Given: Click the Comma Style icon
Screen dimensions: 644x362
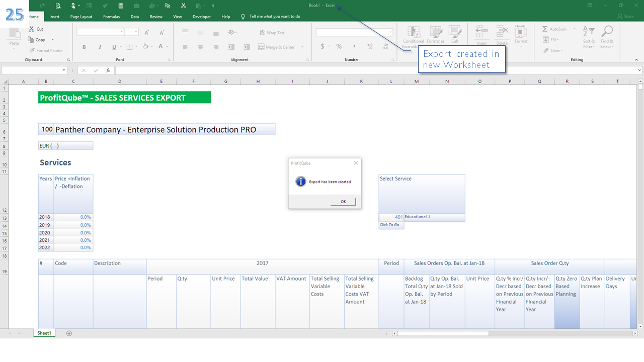Looking at the screenshot, I should (x=354, y=46).
